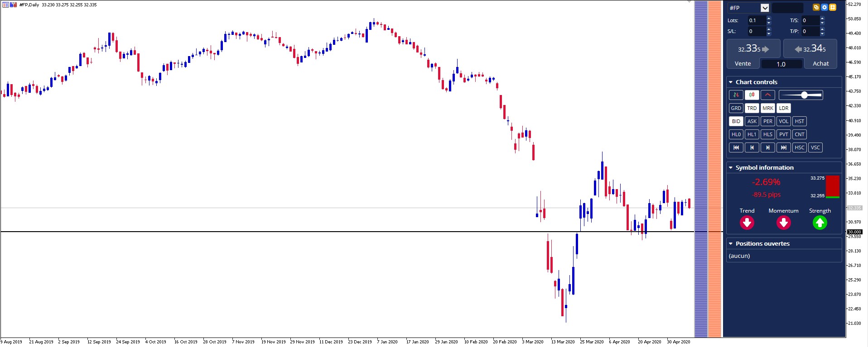Click the T/P input field
This screenshot has width=868, height=347.
[x=810, y=31]
